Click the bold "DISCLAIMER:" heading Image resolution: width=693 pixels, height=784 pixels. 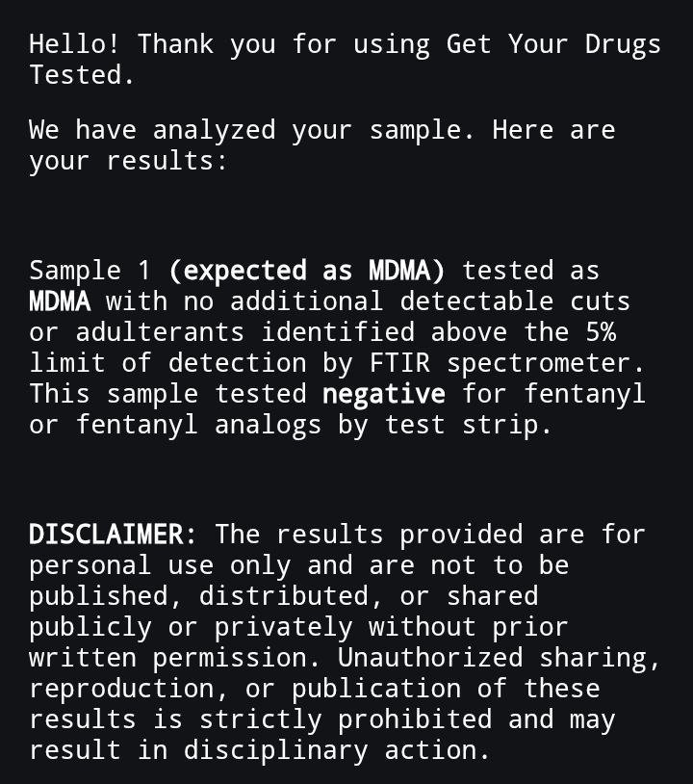click(x=113, y=535)
